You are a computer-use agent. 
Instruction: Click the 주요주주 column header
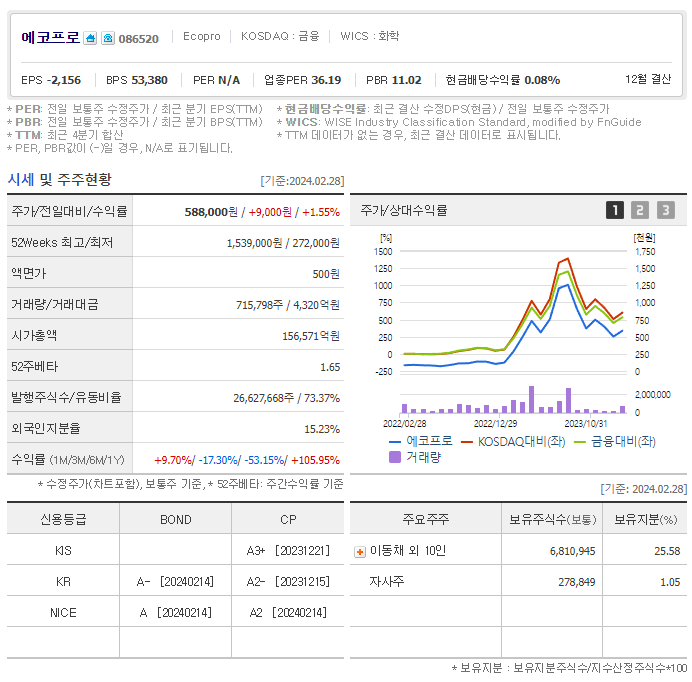tap(425, 519)
